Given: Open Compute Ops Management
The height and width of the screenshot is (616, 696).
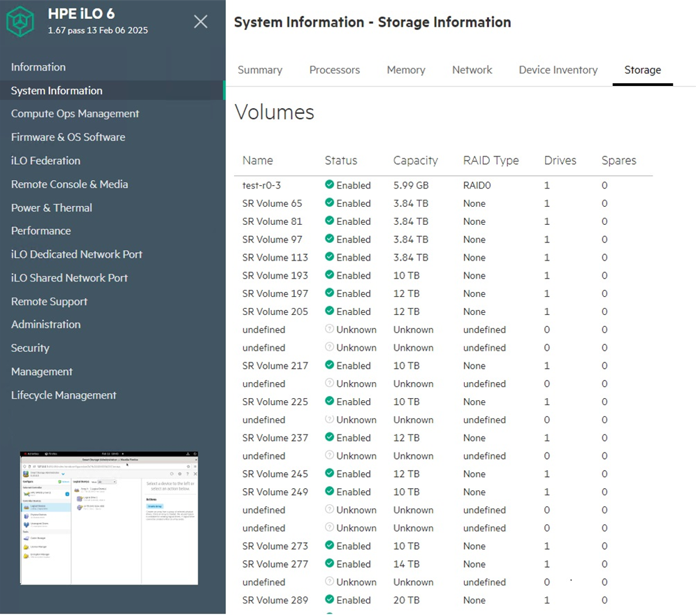Looking at the screenshot, I should point(75,114).
